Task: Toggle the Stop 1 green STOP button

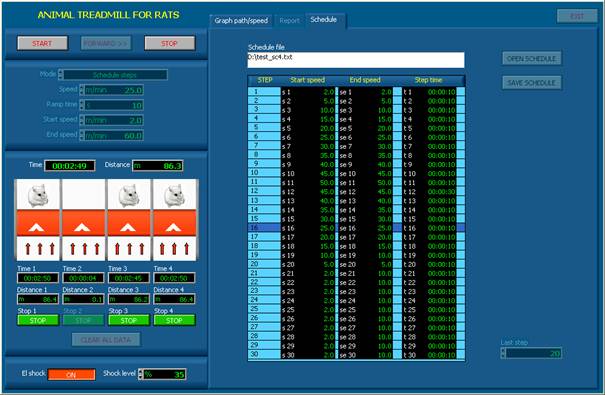Action: point(38,320)
